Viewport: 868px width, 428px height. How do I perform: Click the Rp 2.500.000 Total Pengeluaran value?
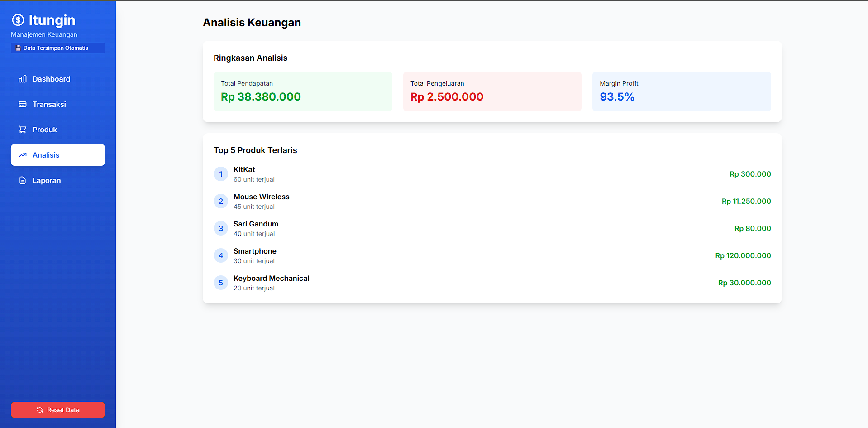pos(446,96)
